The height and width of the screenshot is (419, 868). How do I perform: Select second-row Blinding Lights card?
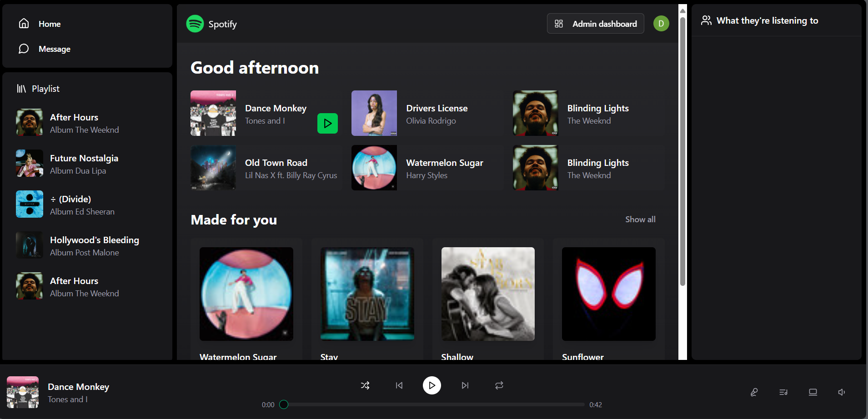pyautogui.click(x=588, y=168)
